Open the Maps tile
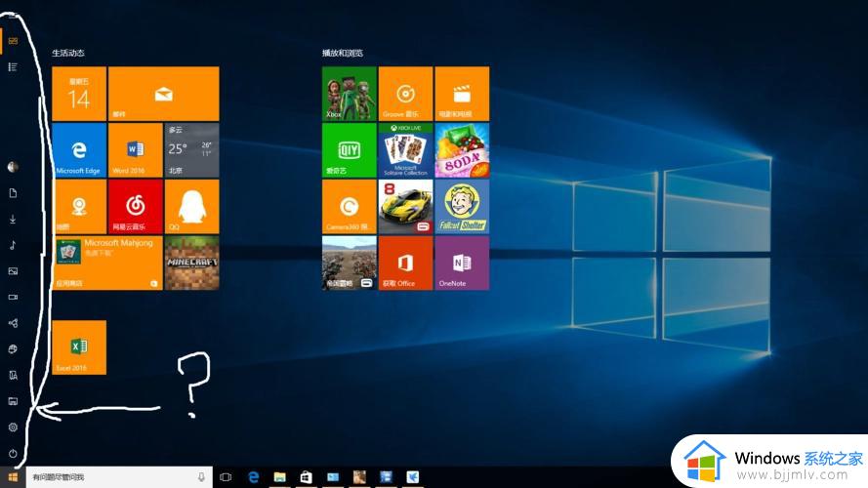The image size is (868, 488). (x=79, y=207)
